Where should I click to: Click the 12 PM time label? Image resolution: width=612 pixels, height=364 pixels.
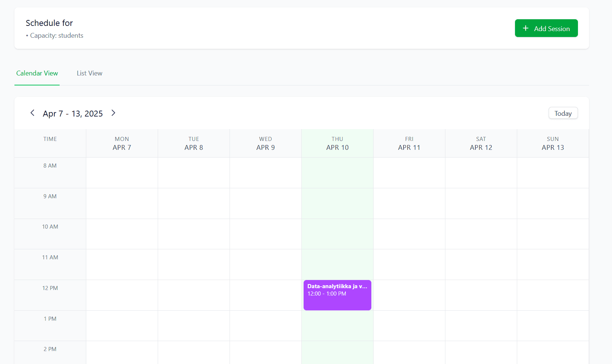click(x=50, y=288)
